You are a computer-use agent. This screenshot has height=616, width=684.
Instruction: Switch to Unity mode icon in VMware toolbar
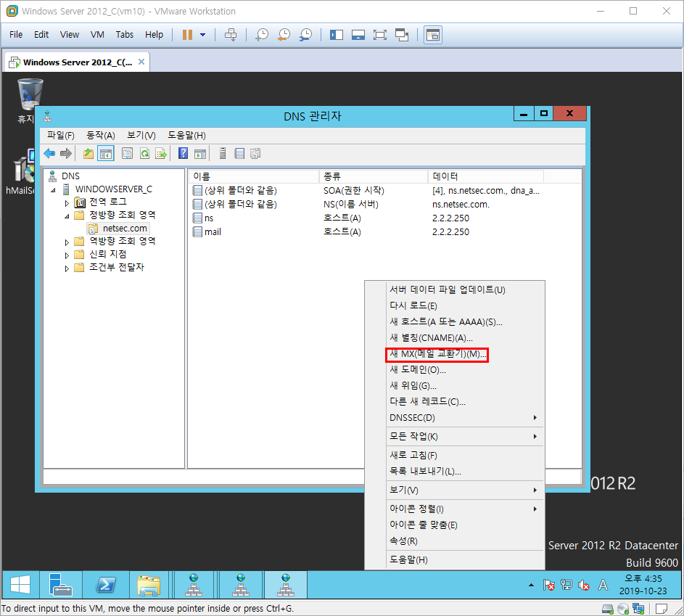coord(402,35)
